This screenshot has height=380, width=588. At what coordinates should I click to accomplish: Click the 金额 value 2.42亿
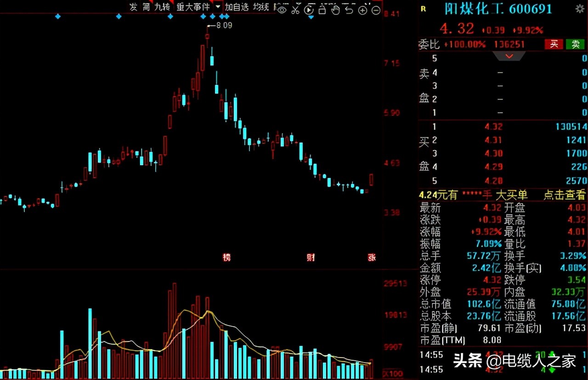click(x=486, y=268)
